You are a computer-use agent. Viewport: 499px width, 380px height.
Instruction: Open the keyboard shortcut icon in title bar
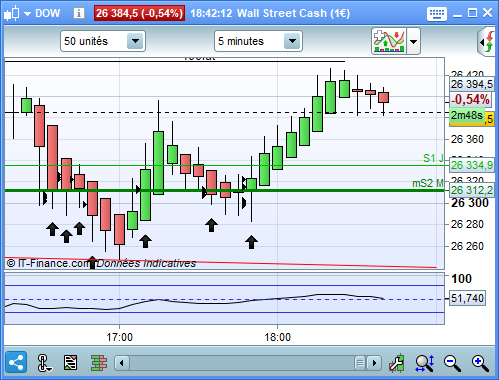pos(437,14)
